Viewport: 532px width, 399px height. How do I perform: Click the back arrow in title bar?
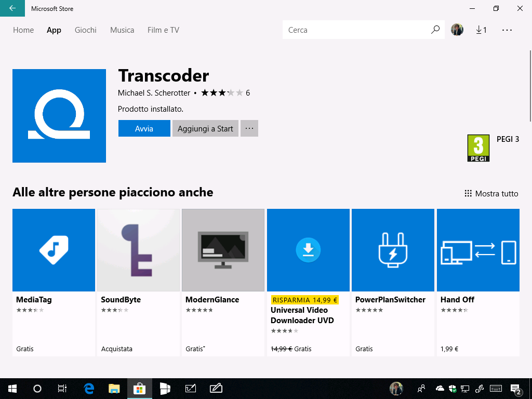click(x=12, y=8)
